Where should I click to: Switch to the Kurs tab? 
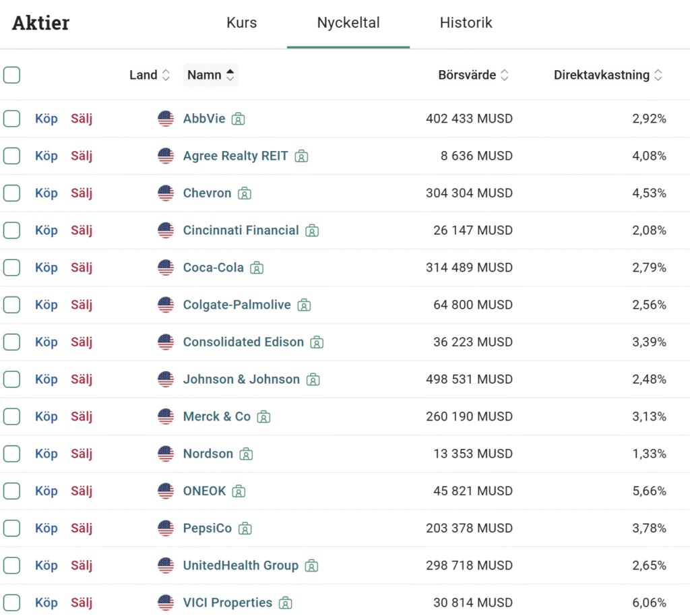click(x=241, y=23)
